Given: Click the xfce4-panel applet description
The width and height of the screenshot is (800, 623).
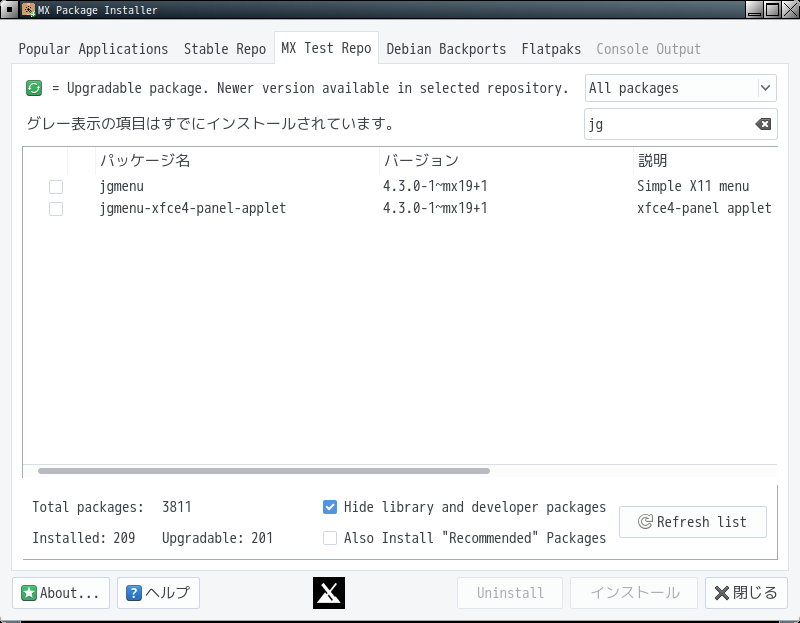Looking at the screenshot, I should click(704, 208).
